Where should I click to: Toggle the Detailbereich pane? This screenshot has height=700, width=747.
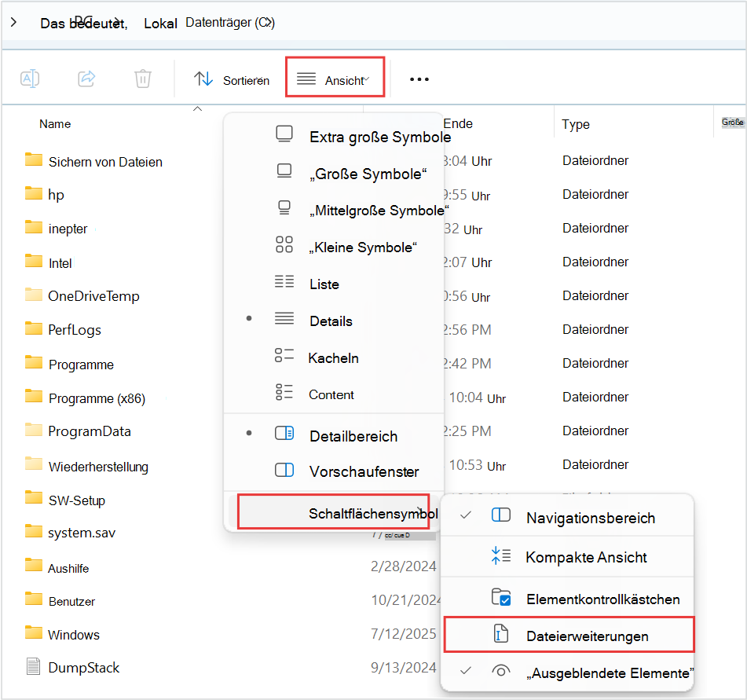334,435
